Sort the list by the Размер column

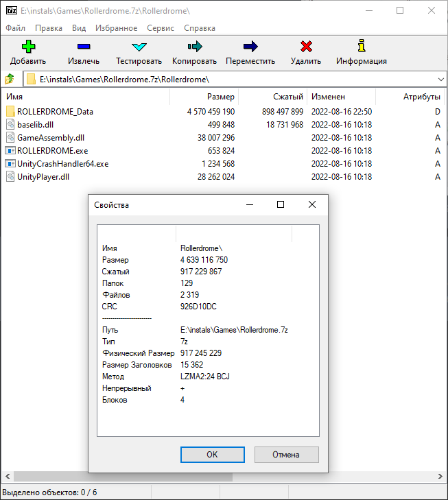pos(220,97)
